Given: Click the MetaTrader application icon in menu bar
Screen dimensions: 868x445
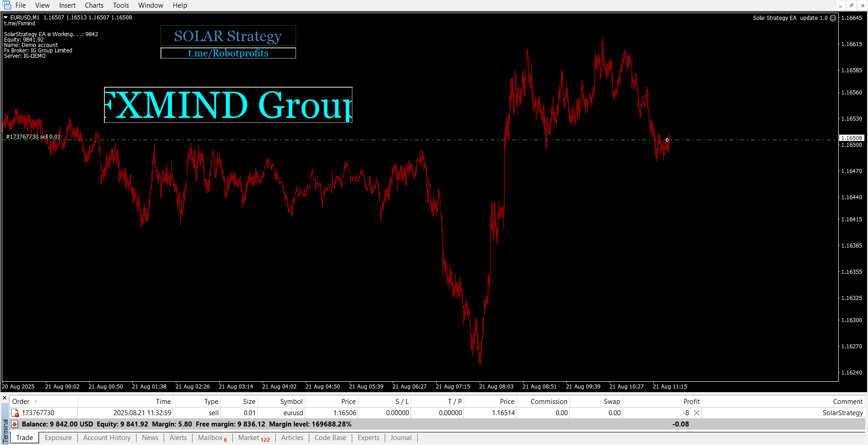Looking at the screenshot, I should pyautogui.click(x=6, y=5).
